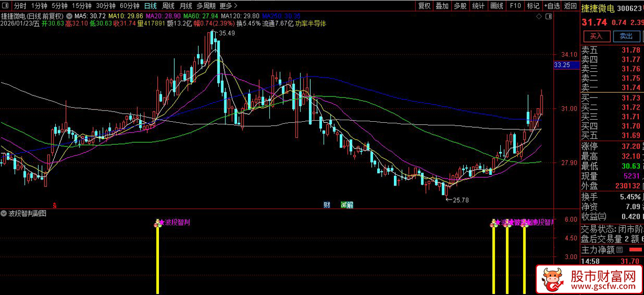Open 主力净额 settings icon

click(619, 250)
